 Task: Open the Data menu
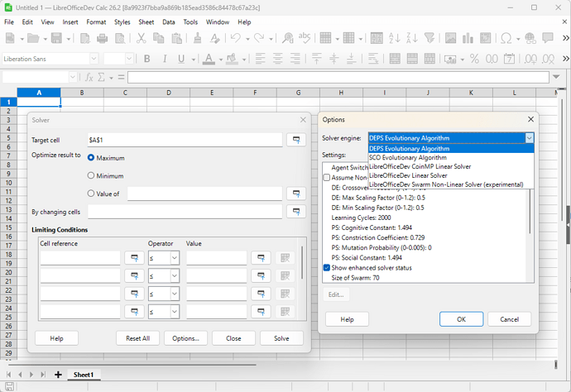(169, 22)
